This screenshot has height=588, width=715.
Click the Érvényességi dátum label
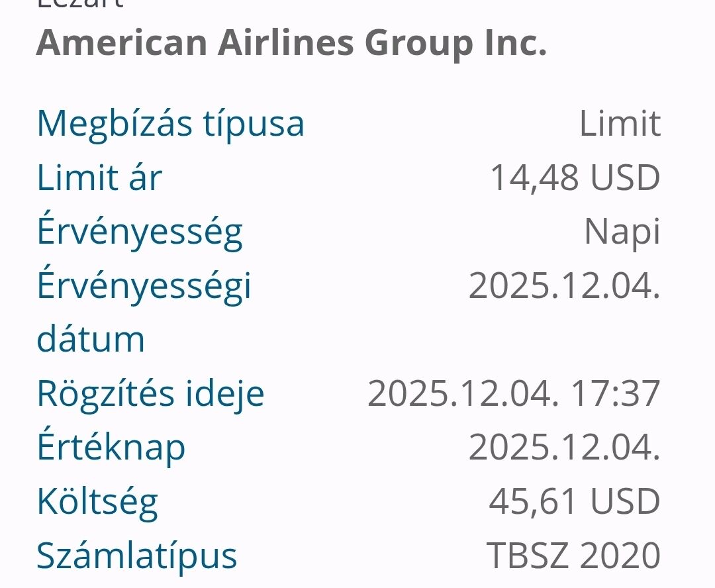click(144, 311)
